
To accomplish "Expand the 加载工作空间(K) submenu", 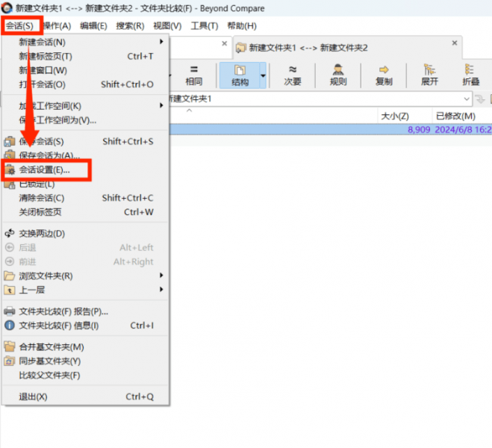I will [x=85, y=106].
